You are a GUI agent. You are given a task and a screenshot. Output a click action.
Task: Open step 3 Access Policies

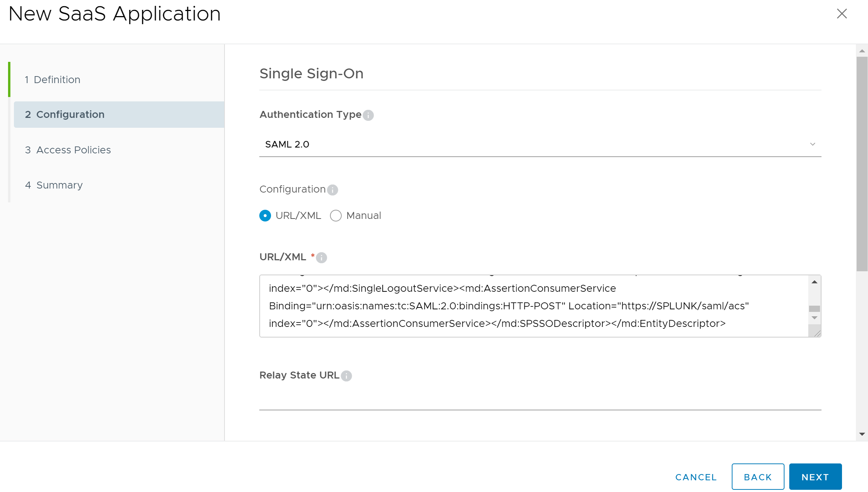click(73, 150)
